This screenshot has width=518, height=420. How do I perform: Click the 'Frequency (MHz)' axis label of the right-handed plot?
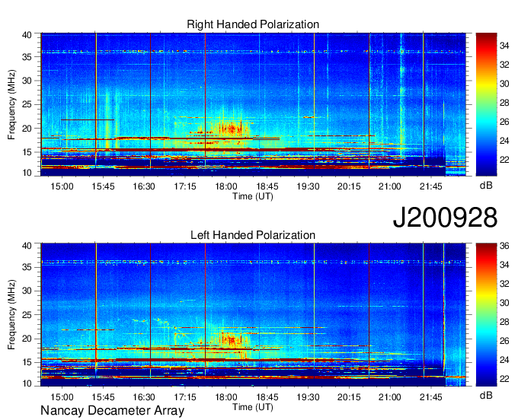click(11, 104)
